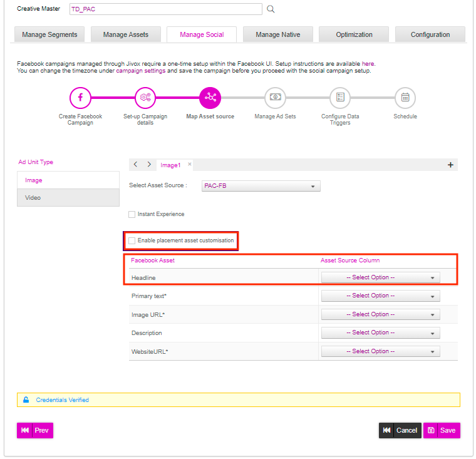Click the Creative Master search magnifier icon

pos(271,9)
